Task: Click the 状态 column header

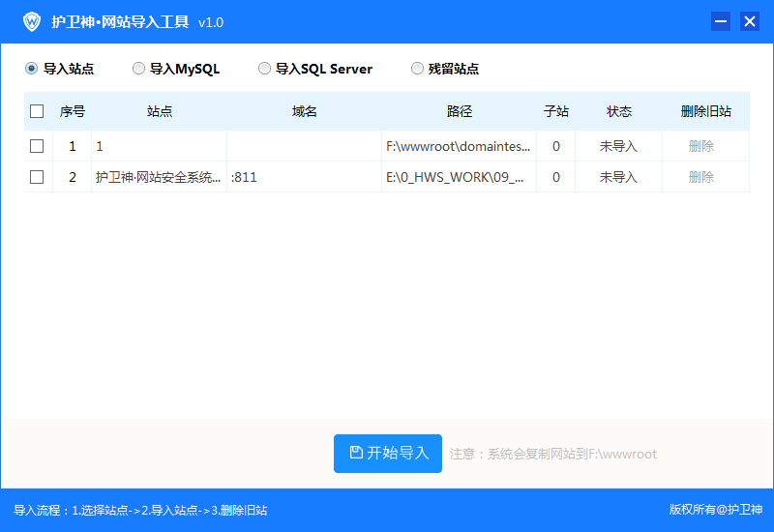Action: click(x=618, y=111)
